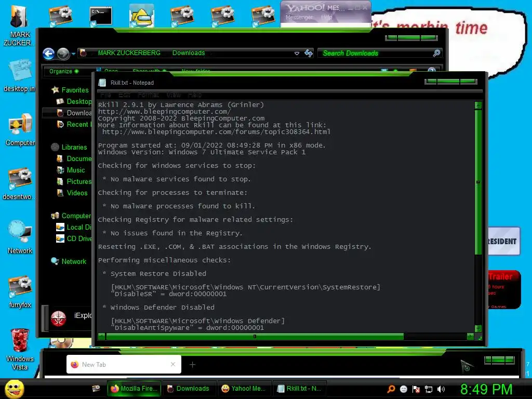This screenshot has height=399, width=532.
Task: Open the command prompt shortcut on desktop
Action: click(x=101, y=16)
